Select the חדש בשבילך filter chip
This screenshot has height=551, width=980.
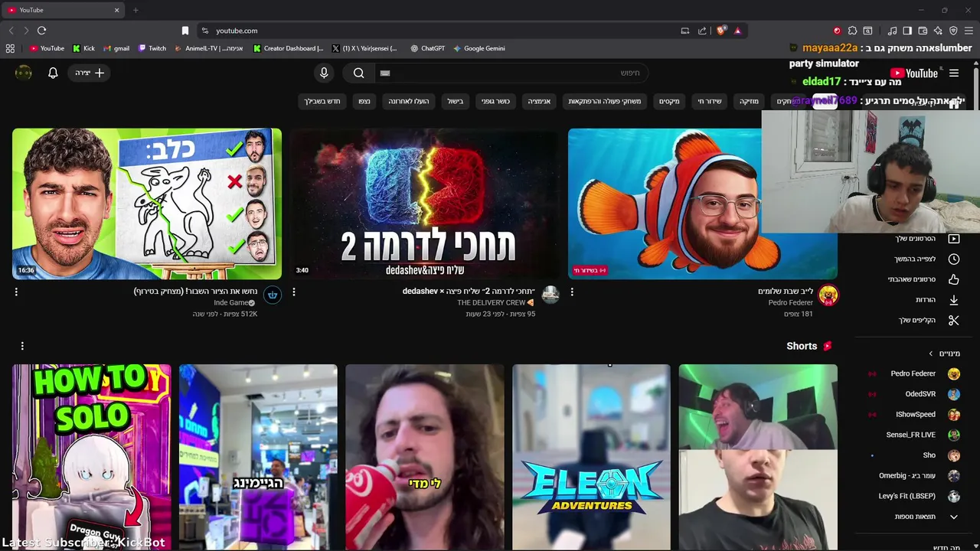322,101
